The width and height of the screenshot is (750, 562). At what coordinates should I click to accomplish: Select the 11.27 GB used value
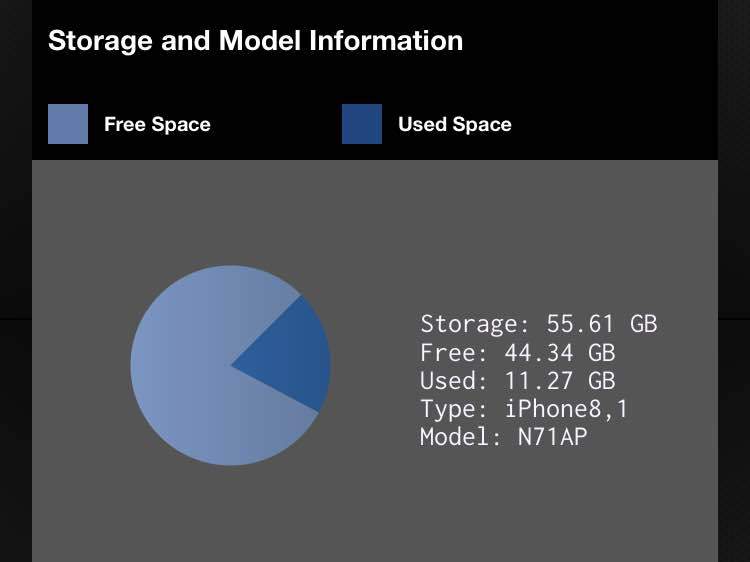pyautogui.click(x=560, y=381)
